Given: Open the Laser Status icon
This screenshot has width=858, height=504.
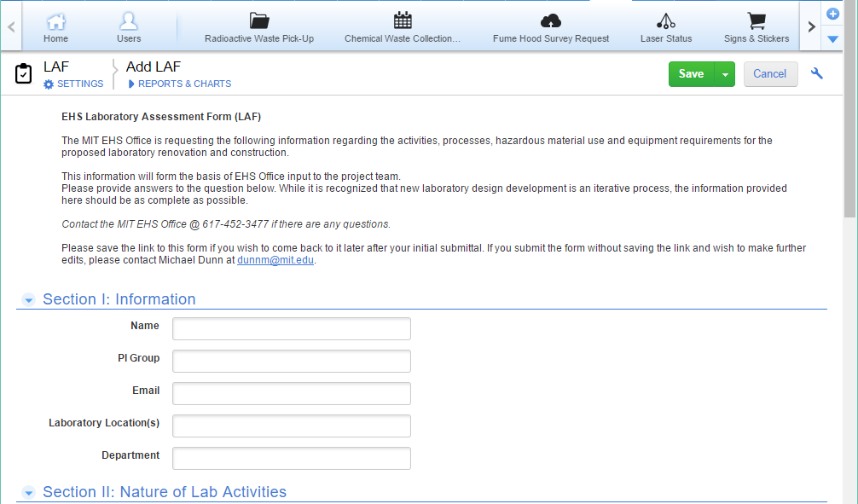Looking at the screenshot, I should [x=666, y=21].
